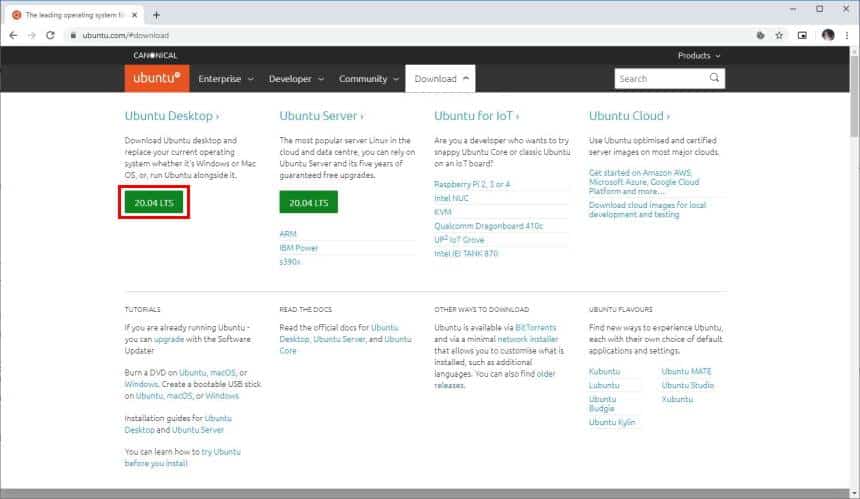This screenshot has height=499, width=860.
Task: Open Get started on Amazon AWS link
Action: click(x=644, y=182)
